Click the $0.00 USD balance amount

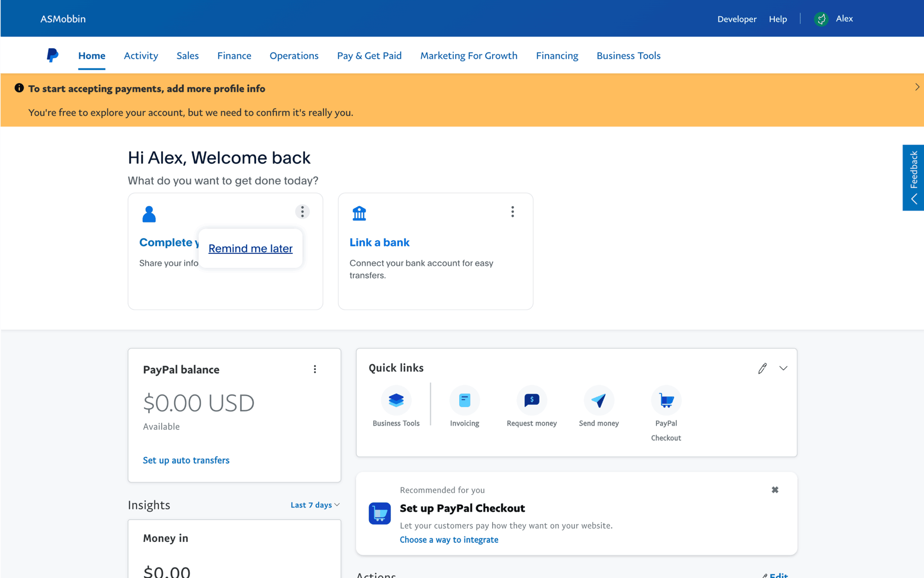pos(199,403)
